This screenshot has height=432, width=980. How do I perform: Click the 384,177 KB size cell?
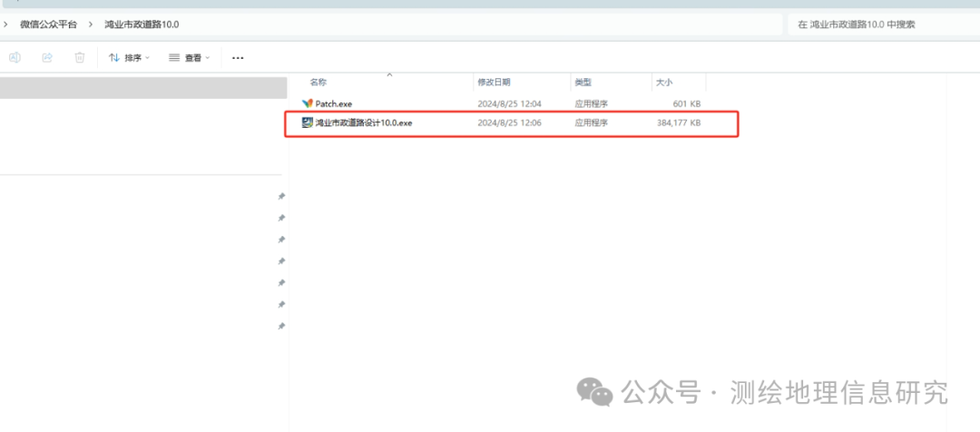(679, 123)
